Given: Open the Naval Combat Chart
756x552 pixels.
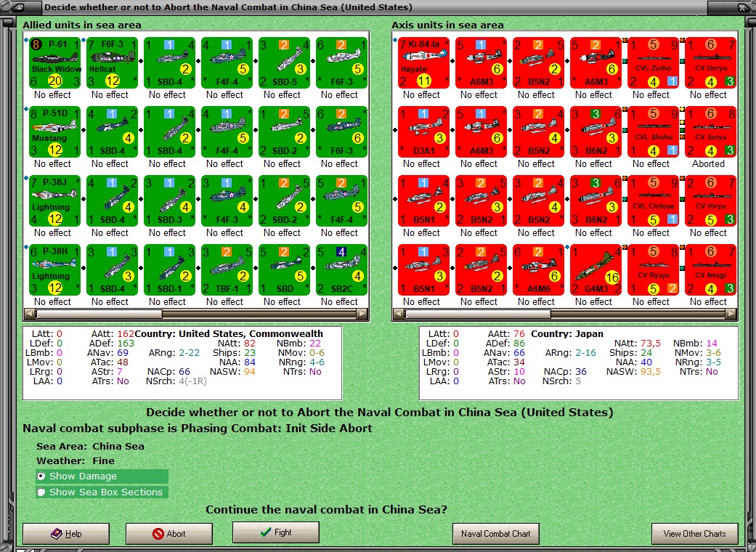Looking at the screenshot, I should (495, 534).
